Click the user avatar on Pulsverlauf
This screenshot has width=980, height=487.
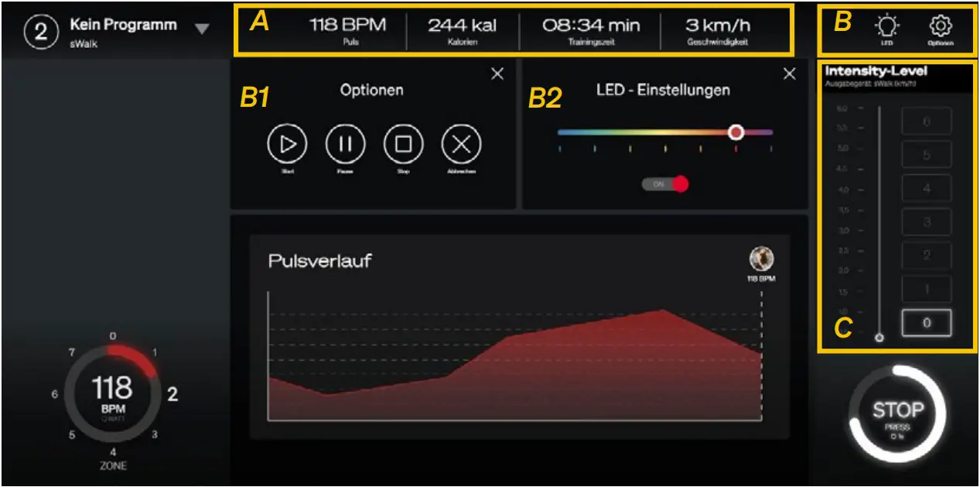pyautogui.click(x=761, y=259)
